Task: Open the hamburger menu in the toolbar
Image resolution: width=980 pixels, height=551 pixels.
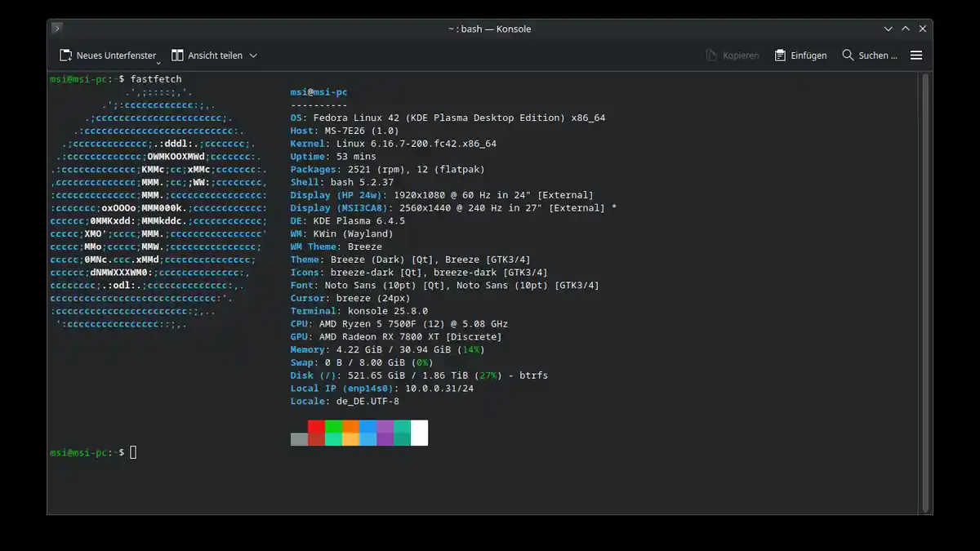Action: [916, 56]
